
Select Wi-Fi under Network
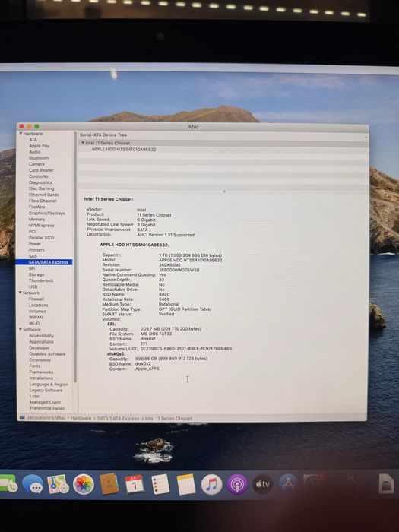(34, 323)
